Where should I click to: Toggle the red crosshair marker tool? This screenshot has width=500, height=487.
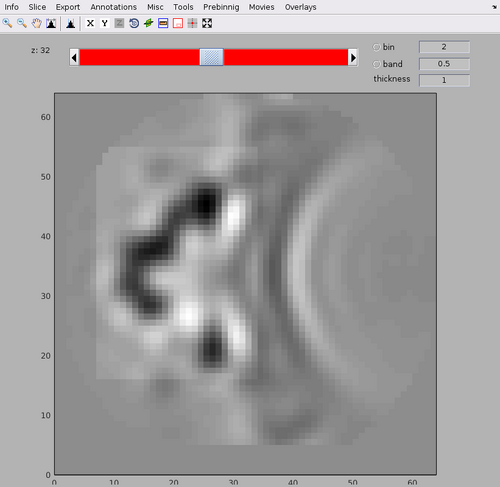[192, 23]
